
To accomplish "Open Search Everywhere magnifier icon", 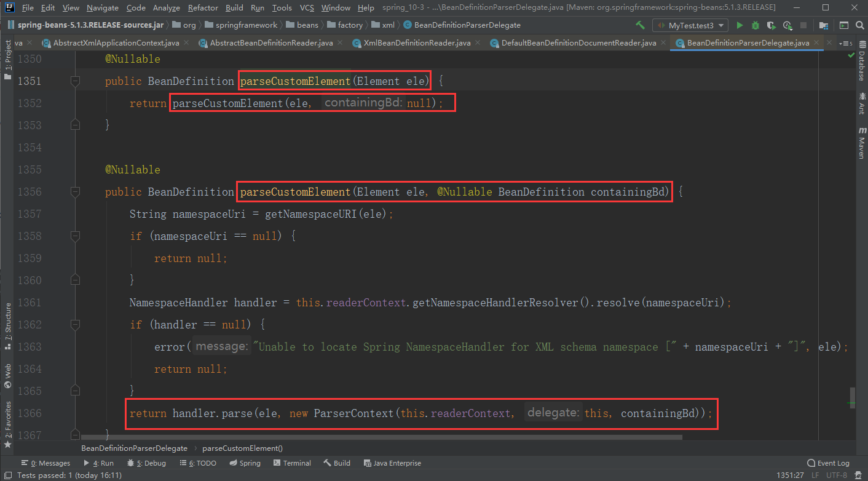I will [859, 25].
